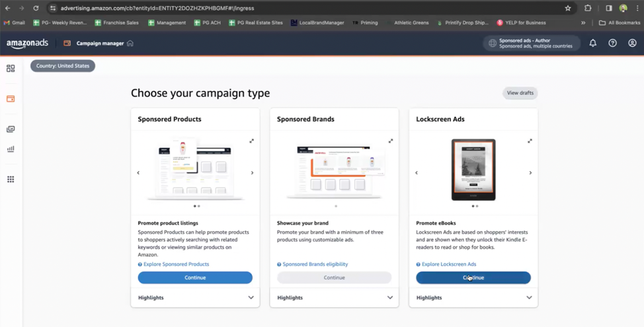The height and width of the screenshot is (327, 644).
Task: Click the browser address bar URL
Action: coord(157,8)
